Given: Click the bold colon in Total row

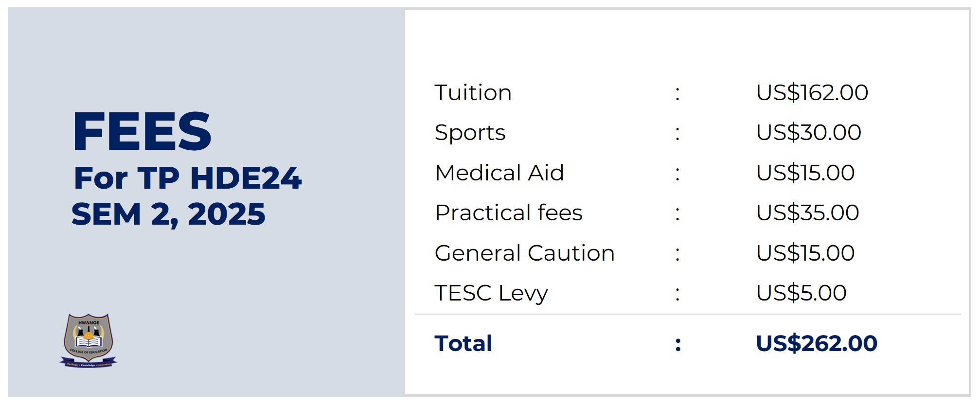Looking at the screenshot, I should tap(678, 345).
